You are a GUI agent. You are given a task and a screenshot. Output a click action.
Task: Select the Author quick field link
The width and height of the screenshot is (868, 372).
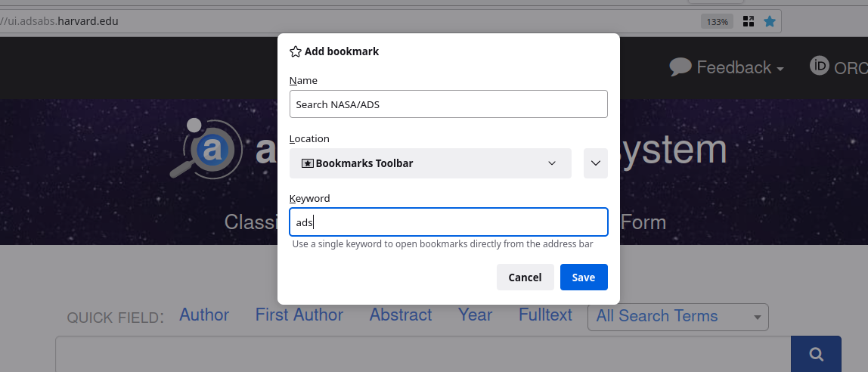(x=204, y=315)
